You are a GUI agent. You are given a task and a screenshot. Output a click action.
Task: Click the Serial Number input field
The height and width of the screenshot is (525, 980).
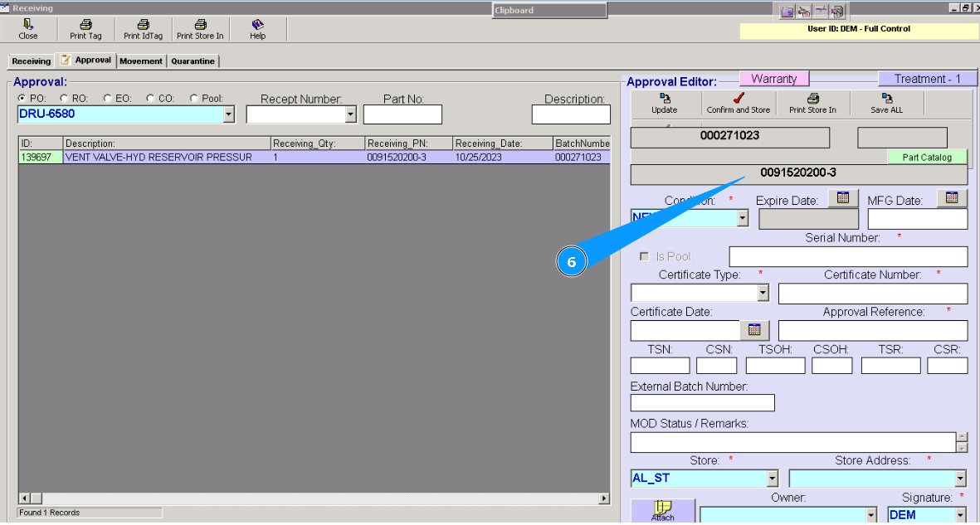(x=848, y=257)
